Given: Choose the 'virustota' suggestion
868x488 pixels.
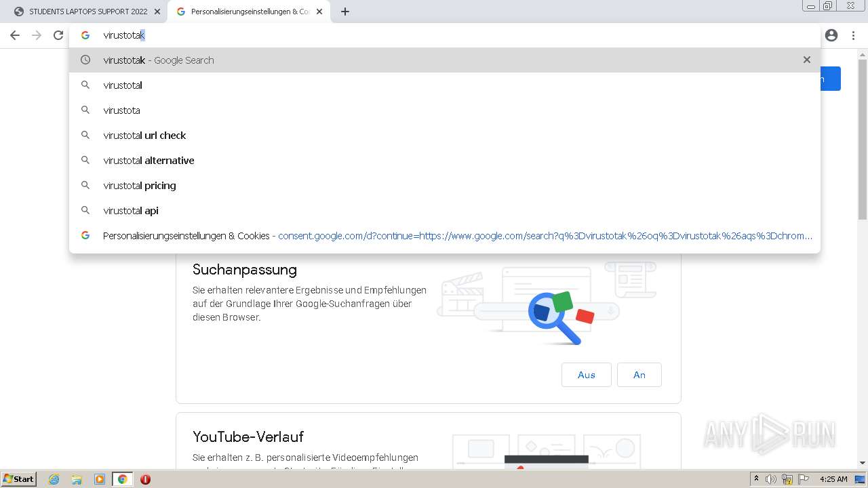Looking at the screenshot, I should point(445,110).
